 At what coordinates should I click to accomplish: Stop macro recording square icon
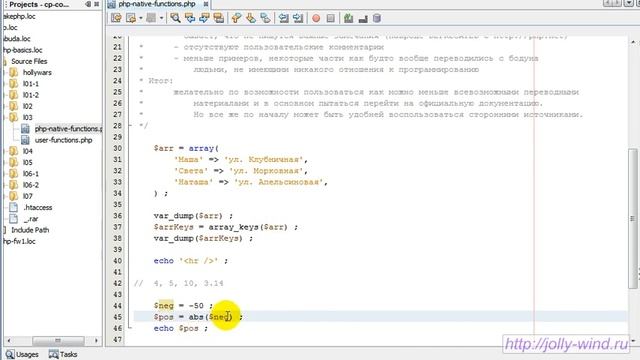click(331, 18)
